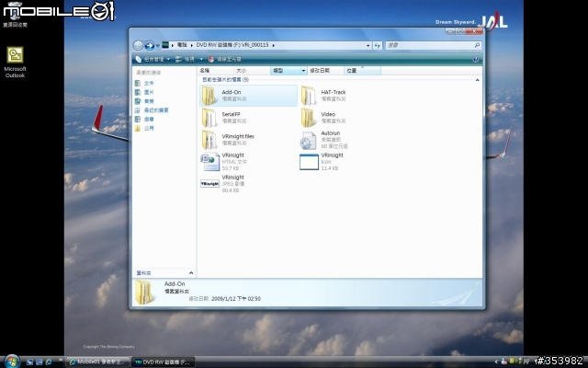The image size is (588, 368).
Task: Click the magnifier icon in the search box
Action: [x=477, y=45]
